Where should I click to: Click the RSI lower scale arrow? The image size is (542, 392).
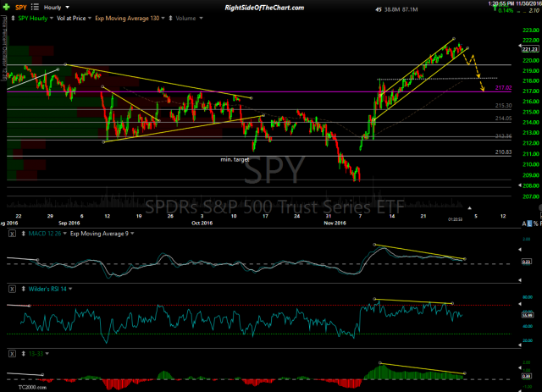point(520,345)
